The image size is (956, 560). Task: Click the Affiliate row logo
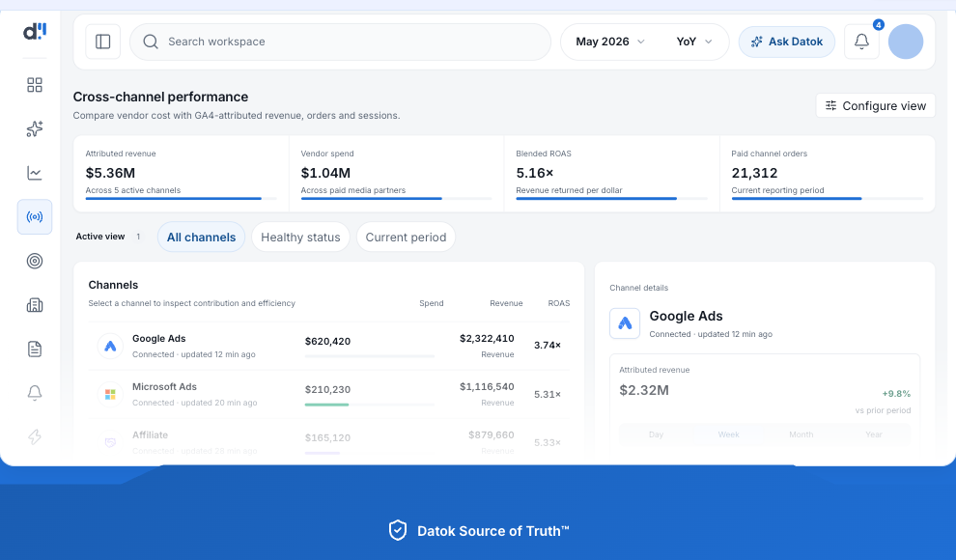[x=110, y=442]
